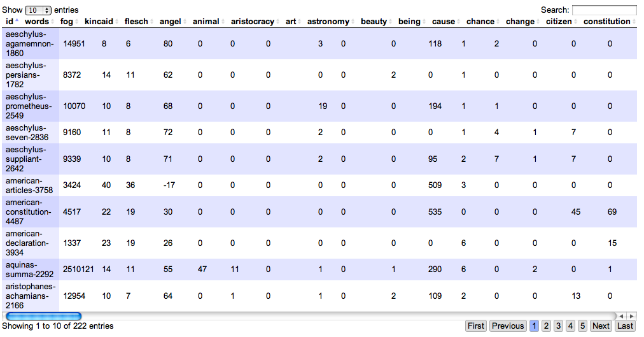Screen dimensions: 644x337
Task: Jump to page 5 of the table
Action: 582,326
